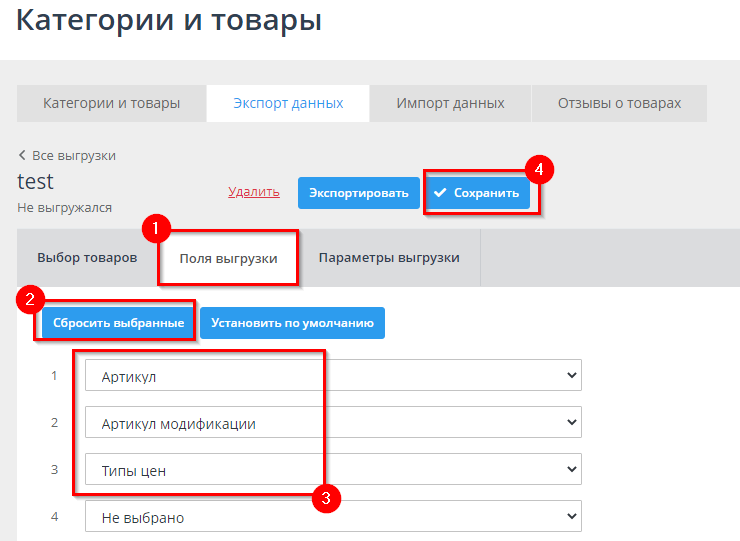
Task: Click the Удалить link
Action: click(253, 192)
